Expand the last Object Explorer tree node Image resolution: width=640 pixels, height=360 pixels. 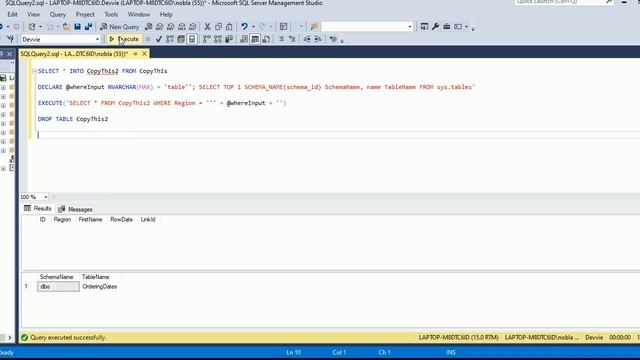[3, 168]
